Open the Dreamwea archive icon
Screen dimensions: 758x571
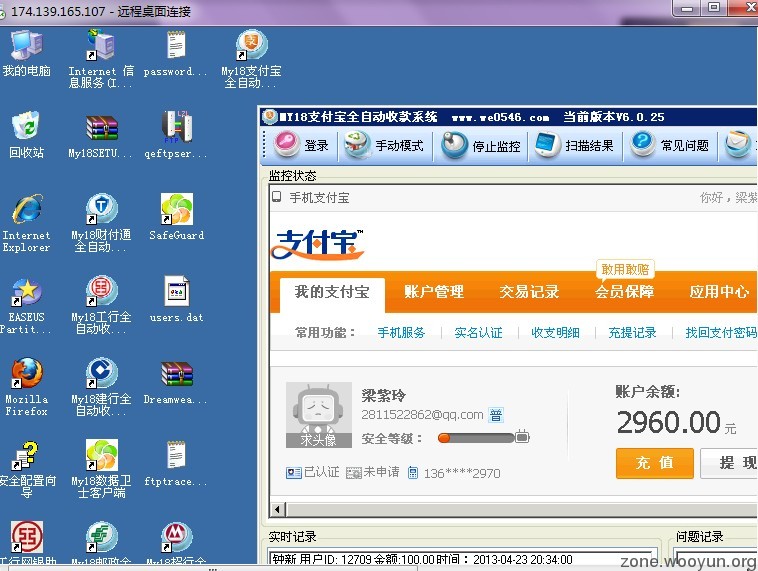176,383
